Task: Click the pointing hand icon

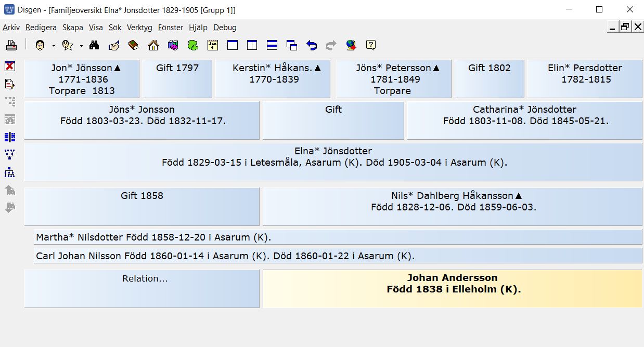Action: click(x=114, y=45)
